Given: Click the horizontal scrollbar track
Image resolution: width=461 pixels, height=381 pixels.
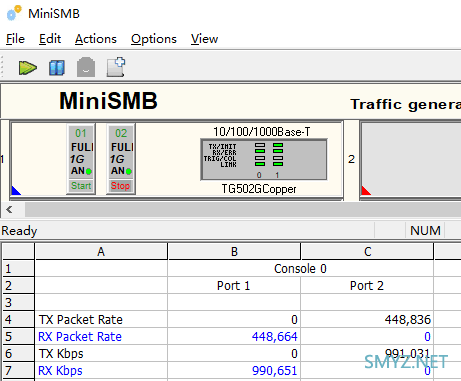Looking at the screenshot, I should [243, 210].
